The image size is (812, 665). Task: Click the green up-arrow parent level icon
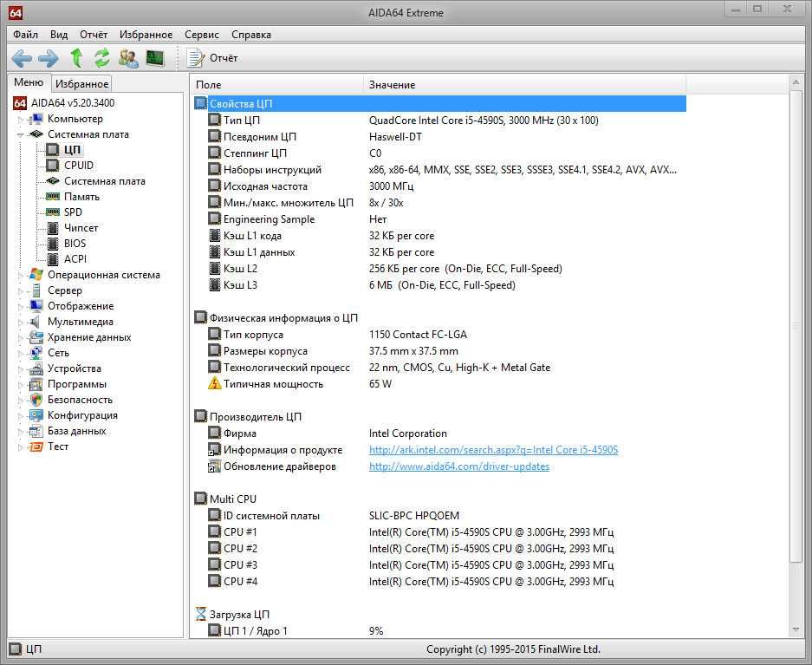tap(76, 58)
